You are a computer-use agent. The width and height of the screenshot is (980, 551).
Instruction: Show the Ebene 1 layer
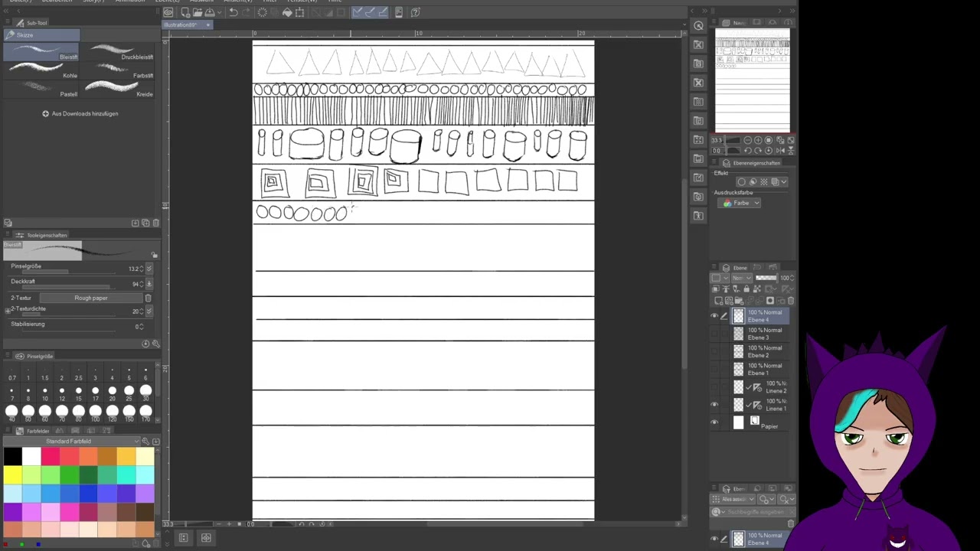[715, 369]
